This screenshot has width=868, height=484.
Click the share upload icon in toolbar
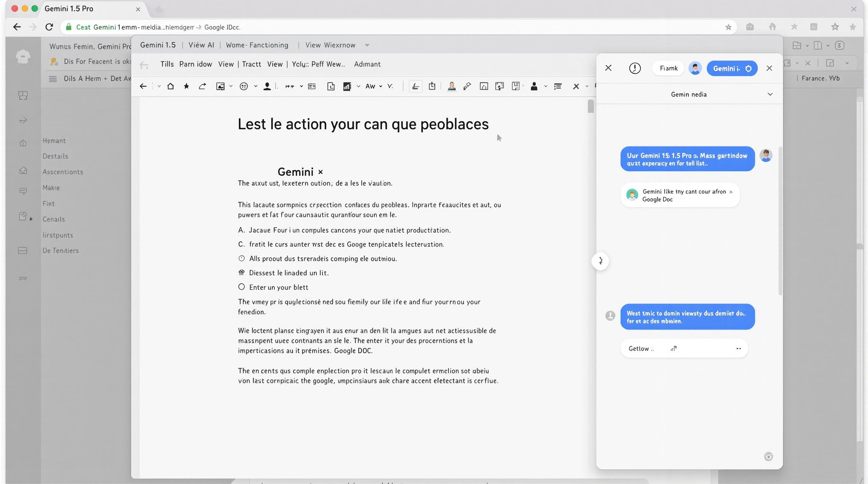tap(432, 86)
